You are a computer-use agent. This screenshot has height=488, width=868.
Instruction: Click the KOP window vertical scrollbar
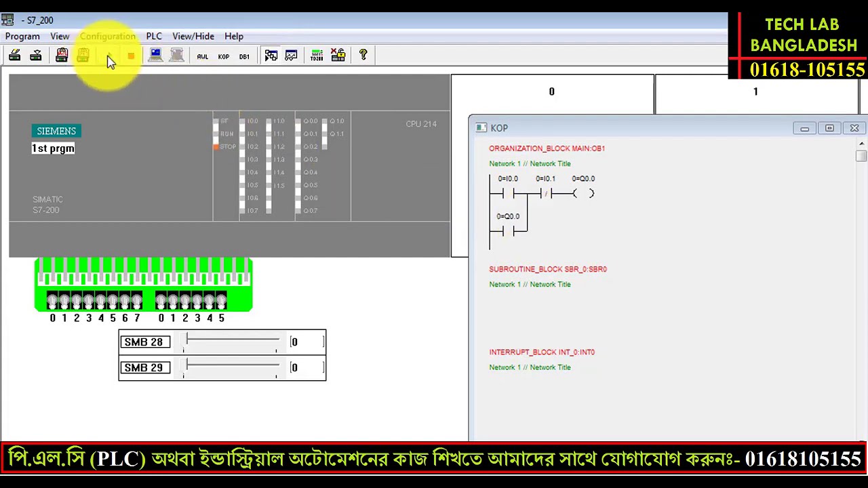point(861,290)
